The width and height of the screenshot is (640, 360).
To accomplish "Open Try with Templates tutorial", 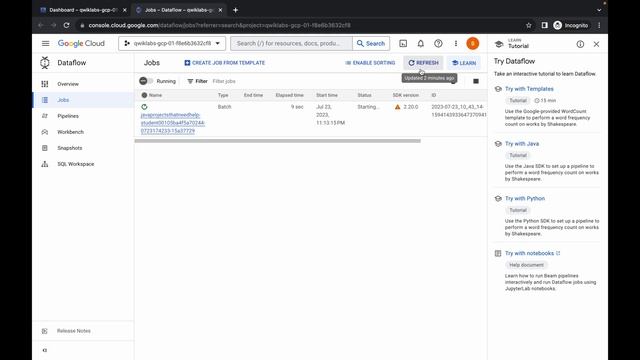I will (x=529, y=89).
